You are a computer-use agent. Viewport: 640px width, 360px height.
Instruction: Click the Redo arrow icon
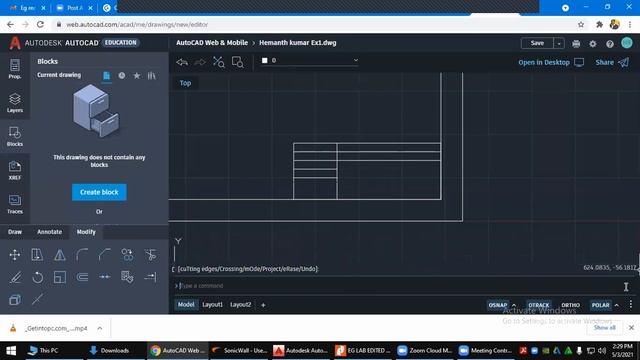[200, 62]
